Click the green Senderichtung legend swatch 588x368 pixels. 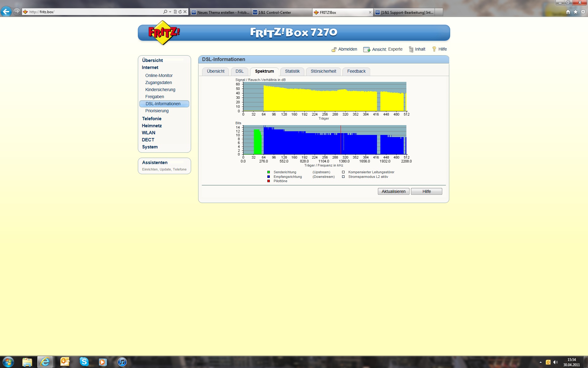click(269, 172)
